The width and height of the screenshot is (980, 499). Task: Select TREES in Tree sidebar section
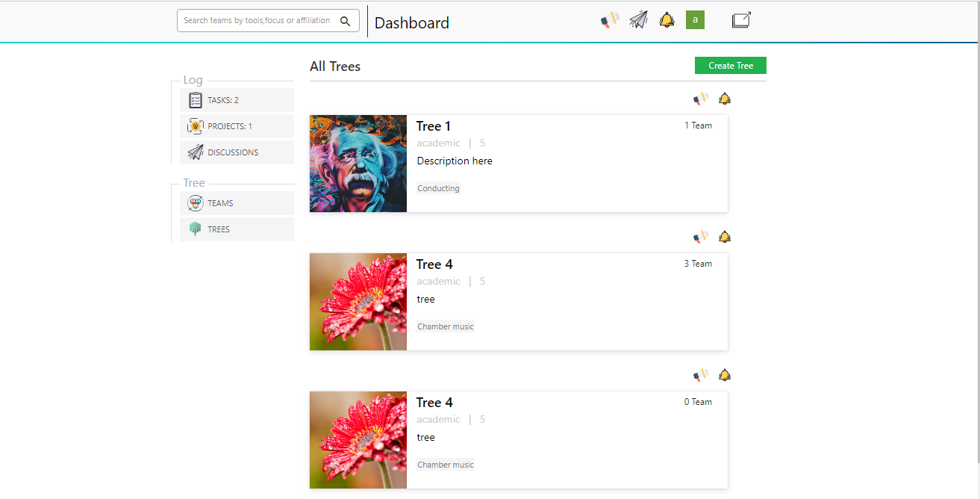(237, 229)
